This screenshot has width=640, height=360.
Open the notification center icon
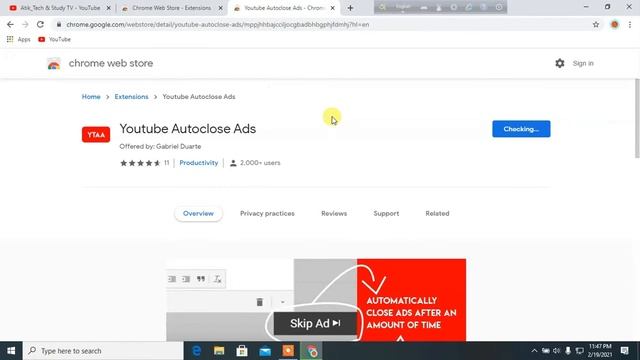pos(624,351)
